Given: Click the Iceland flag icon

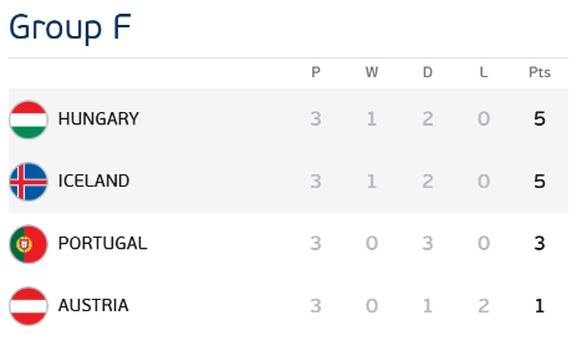Looking at the screenshot, I should 29,182.
